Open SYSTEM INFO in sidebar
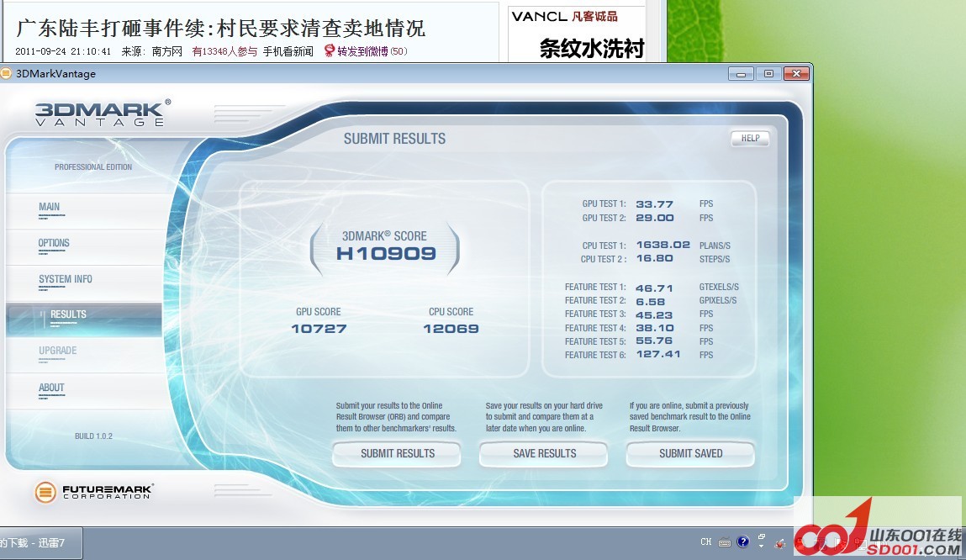The image size is (966, 560). point(66,279)
